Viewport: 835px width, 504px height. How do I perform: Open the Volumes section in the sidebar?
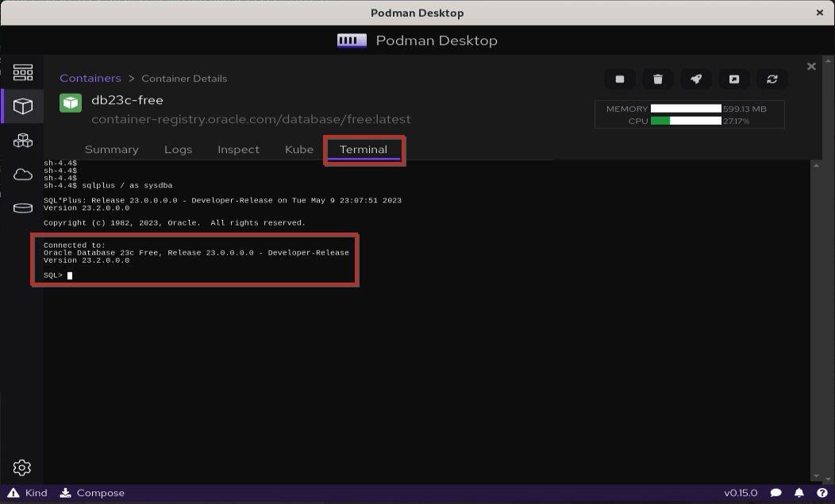pos(23,208)
